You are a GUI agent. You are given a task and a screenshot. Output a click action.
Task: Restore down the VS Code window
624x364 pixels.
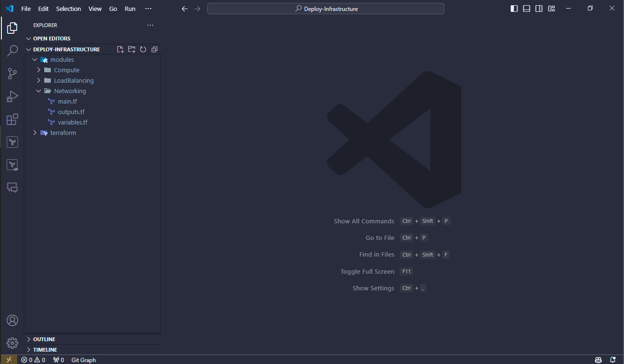pos(590,9)
